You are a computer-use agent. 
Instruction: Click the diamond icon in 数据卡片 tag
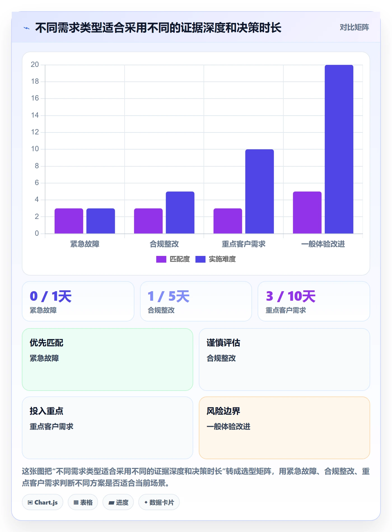(146, 503)
